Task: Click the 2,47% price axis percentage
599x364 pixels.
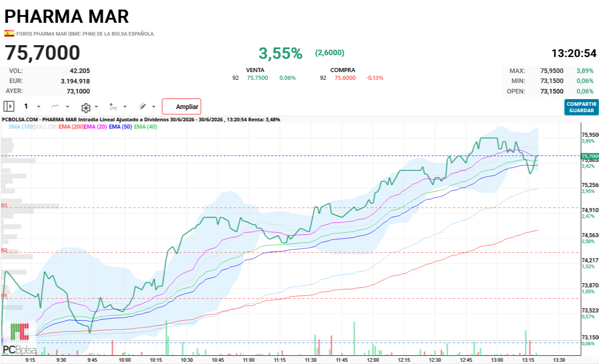Action: click(588, 217)
